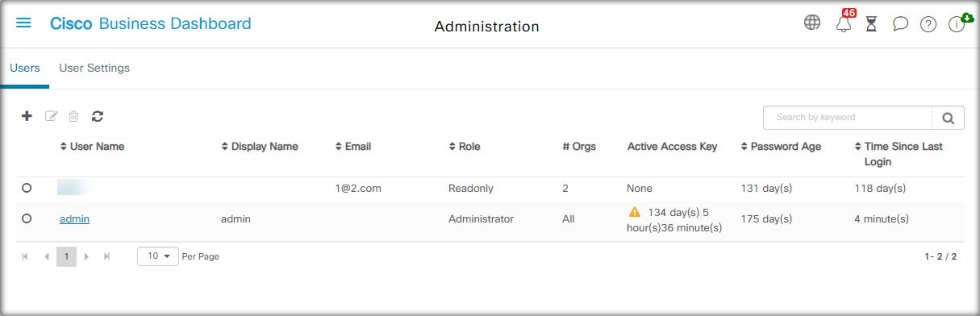Refresh the users table
Viewport: 980px width, 316px height.
point(98,116)
